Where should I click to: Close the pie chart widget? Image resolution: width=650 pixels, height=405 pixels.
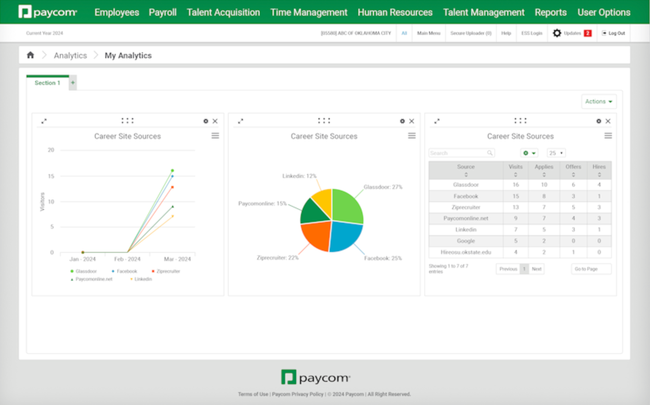(412, 121)
